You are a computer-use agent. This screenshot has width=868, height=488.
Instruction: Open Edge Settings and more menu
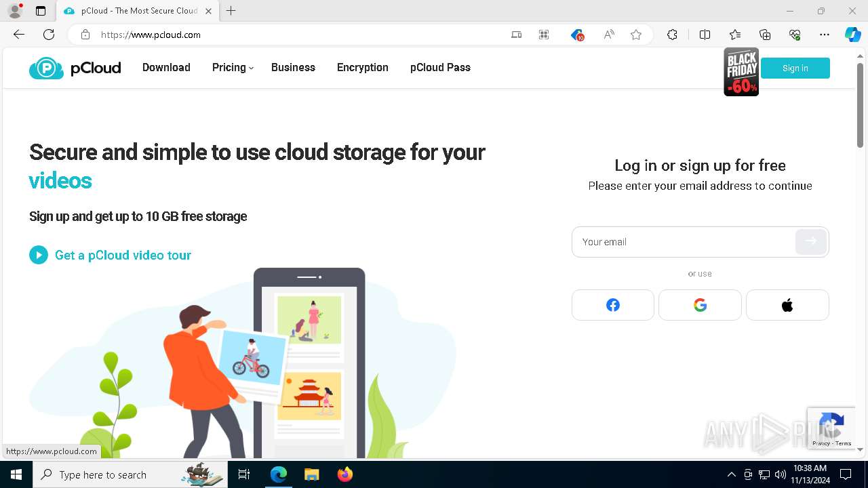825,35
